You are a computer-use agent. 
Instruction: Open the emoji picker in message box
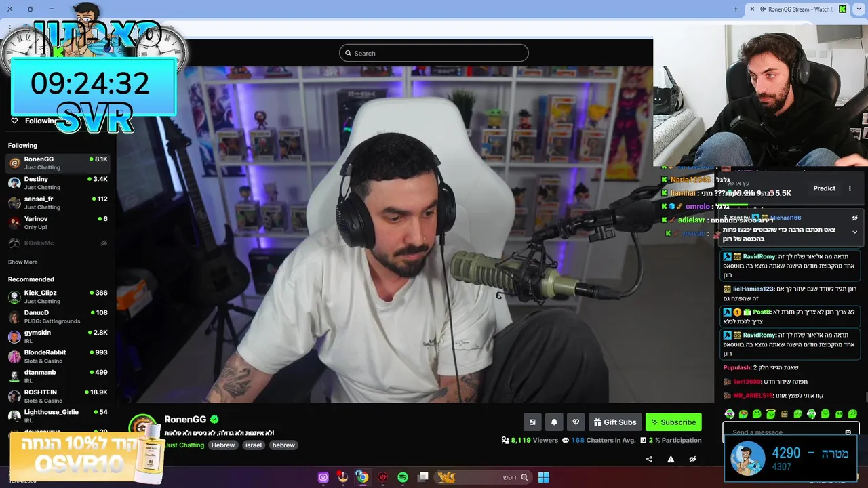848,432
